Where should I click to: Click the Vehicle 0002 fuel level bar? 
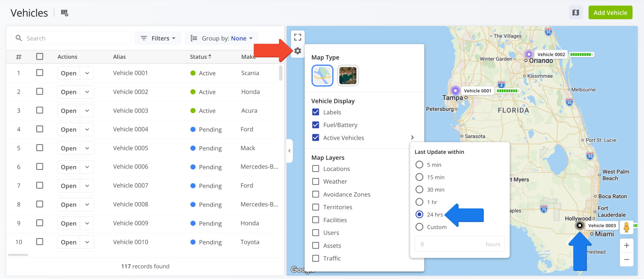pos(581,54)
